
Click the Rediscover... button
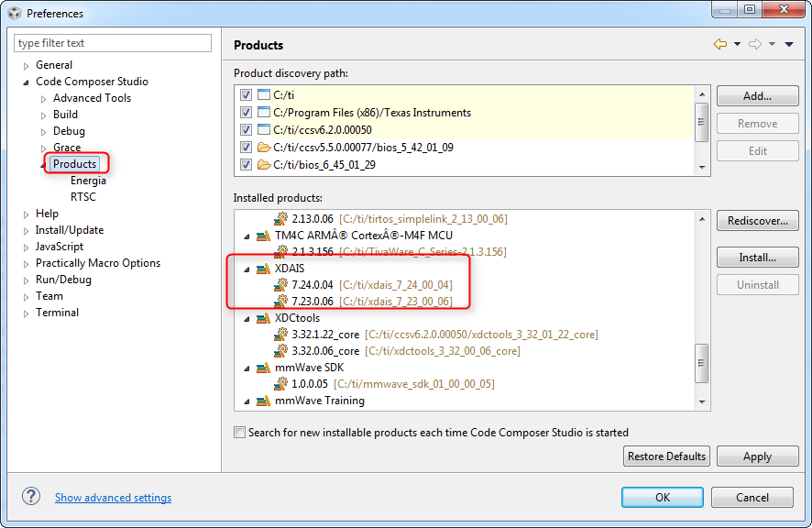[757, 221]
